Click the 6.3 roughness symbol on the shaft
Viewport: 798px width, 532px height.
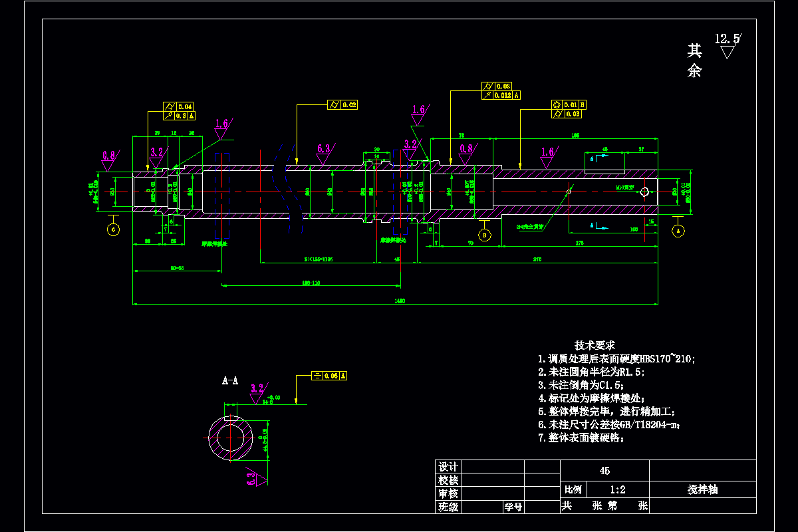(325, 154)
